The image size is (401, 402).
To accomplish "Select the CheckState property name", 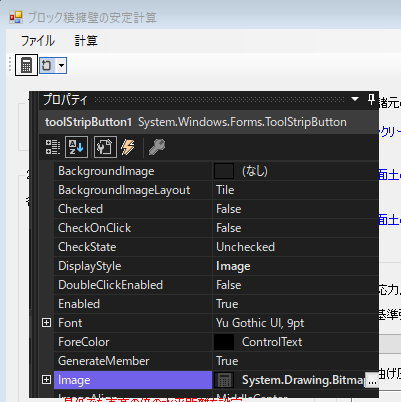I will click(x=87, y=247).
